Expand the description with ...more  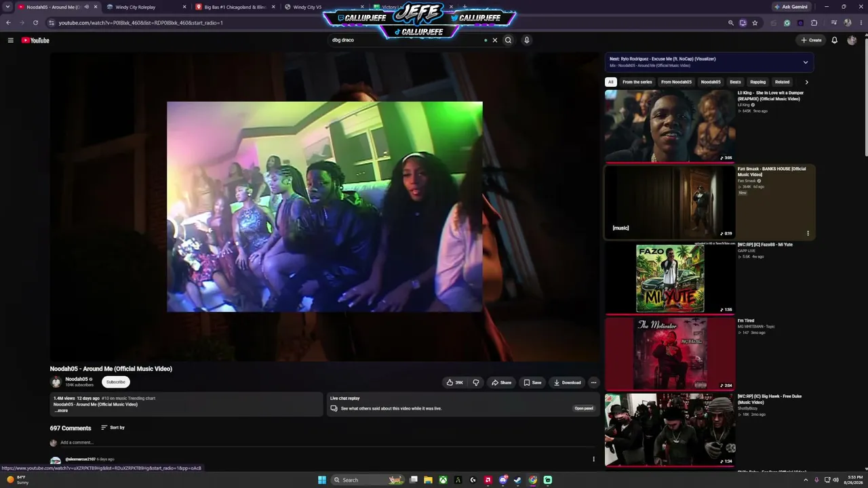61,411
